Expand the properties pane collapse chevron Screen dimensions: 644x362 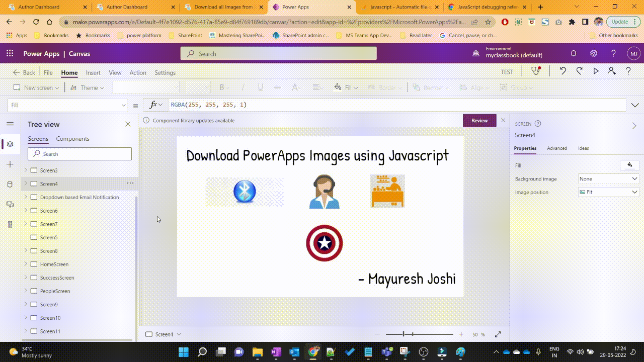pos(634,126)
